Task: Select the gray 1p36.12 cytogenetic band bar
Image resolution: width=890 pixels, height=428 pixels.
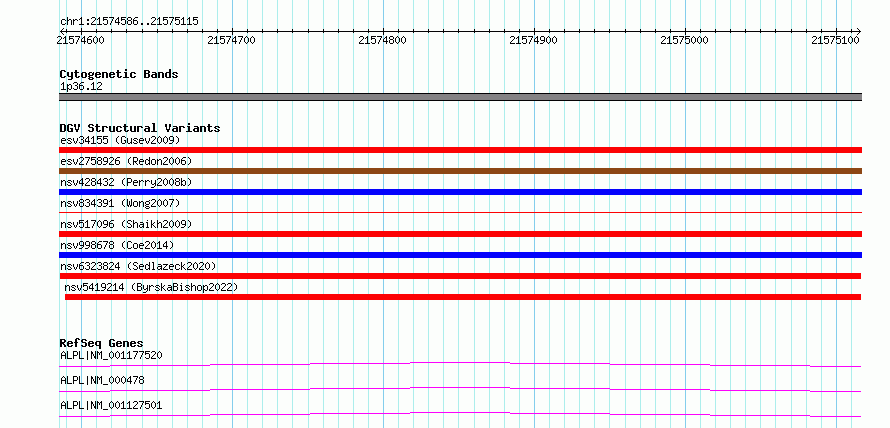Action: click(460, 97)
